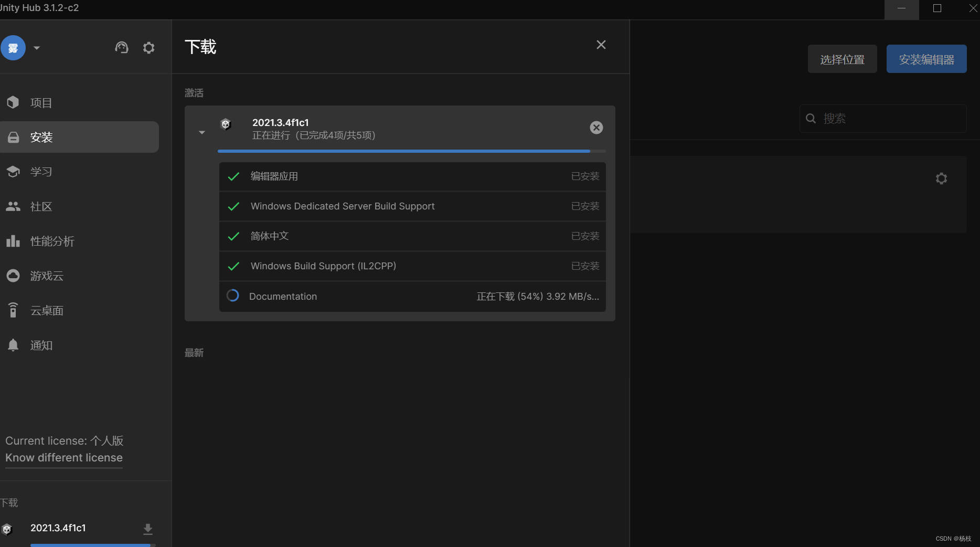The height and width of the screenshot is (547, 980).
Task: Click the search magnifier icon
Action: [x=811, y=119]
